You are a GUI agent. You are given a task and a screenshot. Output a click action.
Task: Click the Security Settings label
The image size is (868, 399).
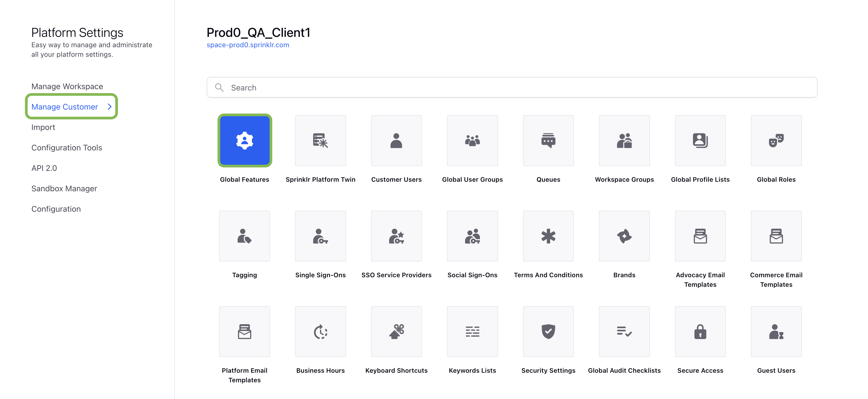click(x=548, y=370)
